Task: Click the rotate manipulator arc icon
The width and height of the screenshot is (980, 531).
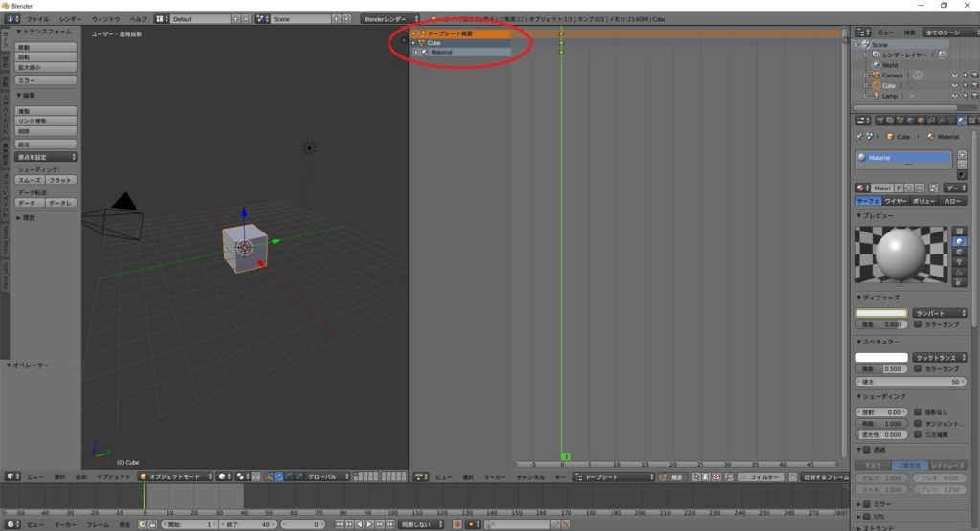Action: (x=289, y=476)
